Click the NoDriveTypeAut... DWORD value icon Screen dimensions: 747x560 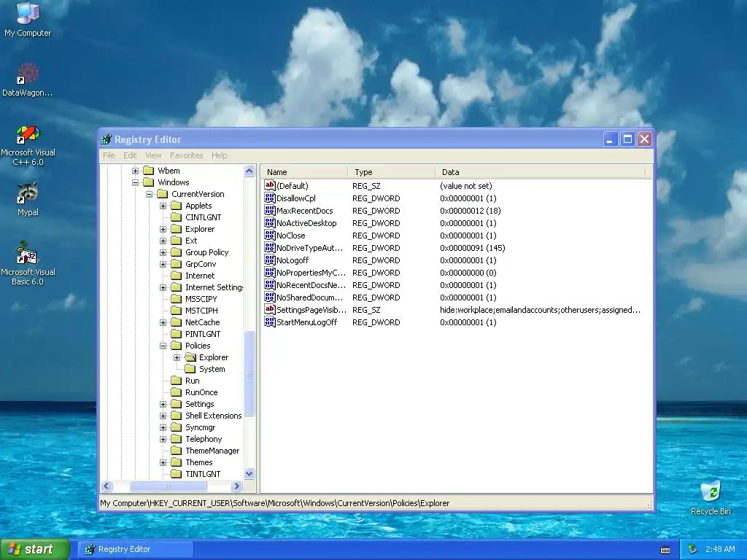tap(270, 248)
